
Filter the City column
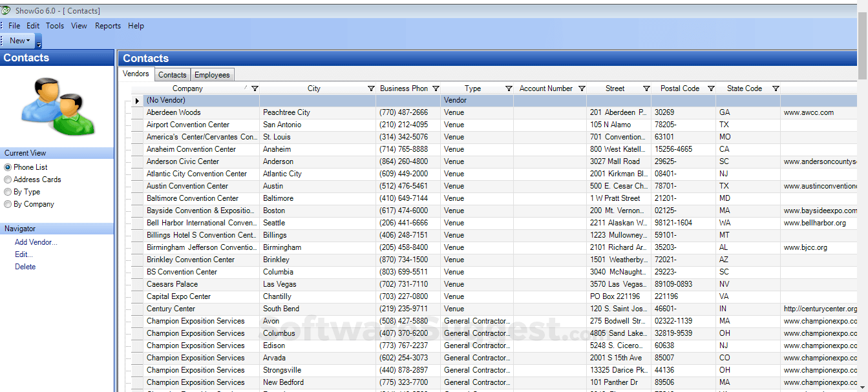371,88
